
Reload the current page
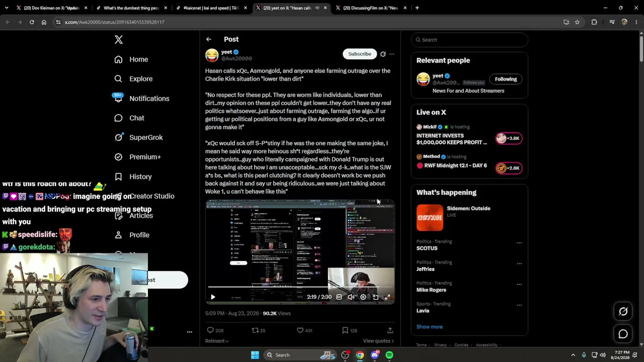32,22
